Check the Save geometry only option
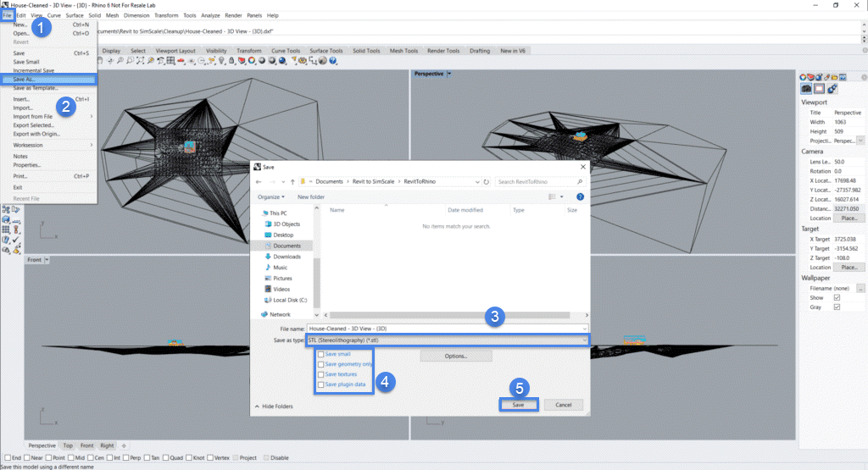This screenshot has height=470, width=868. (320, 363)
